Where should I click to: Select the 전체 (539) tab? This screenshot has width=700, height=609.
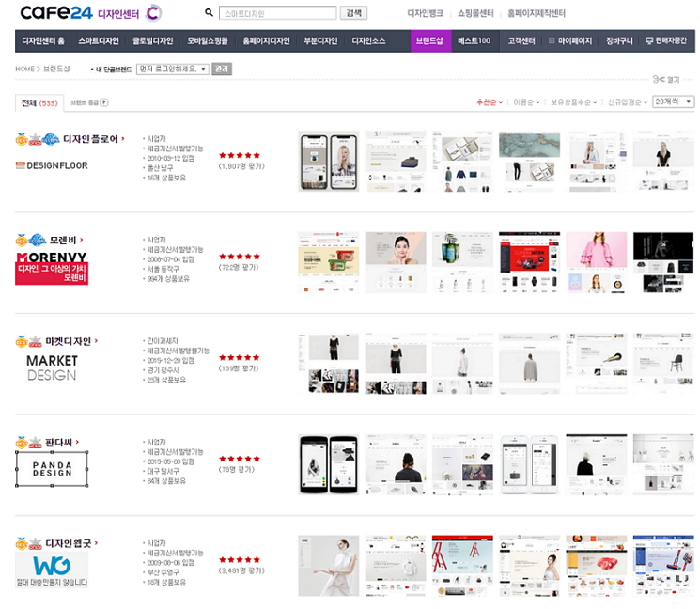coord(39,102)
